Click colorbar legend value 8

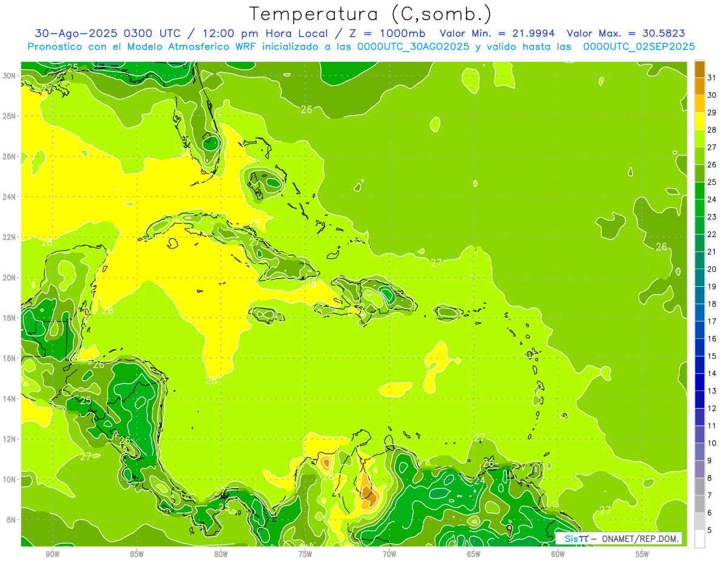click(710, 478)
